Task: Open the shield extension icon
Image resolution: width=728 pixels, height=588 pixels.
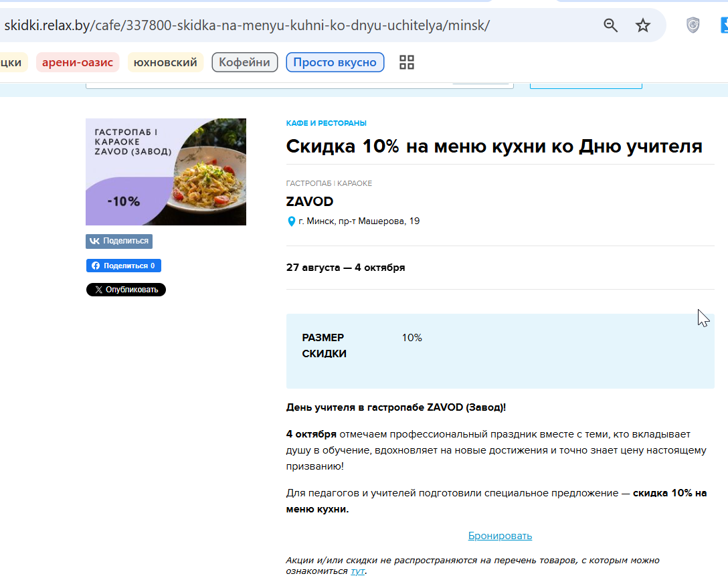Action: pos(693,25)
